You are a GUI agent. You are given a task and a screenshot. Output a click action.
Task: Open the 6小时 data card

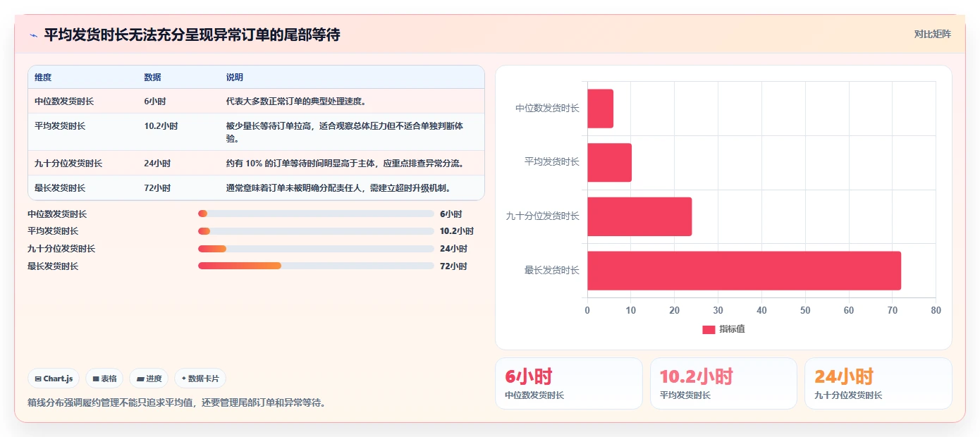click(x=569, y=383)
